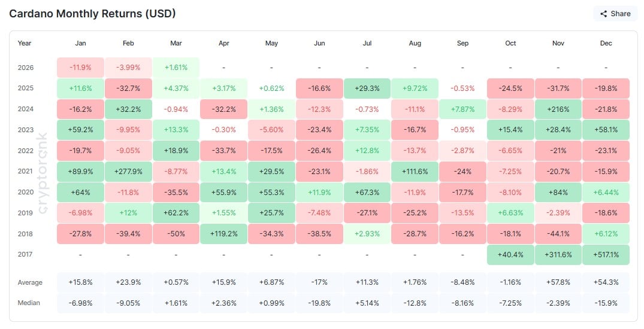Viewport: 644px width, 329px height.
Task: Click the +216% November 2024 cell
Action: [x=558, y=109]
